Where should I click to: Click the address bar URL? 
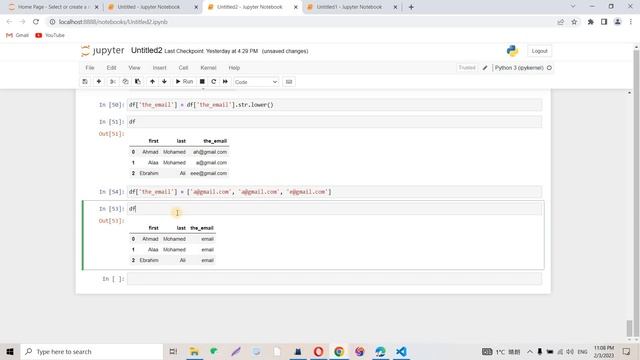coord(113,22)
